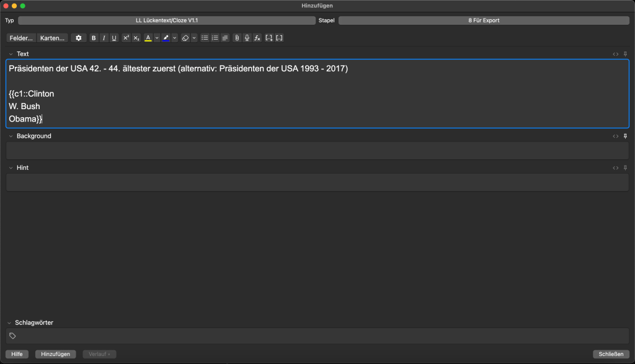Toggle HTML editor for Hint field

[x=615, y=167]
